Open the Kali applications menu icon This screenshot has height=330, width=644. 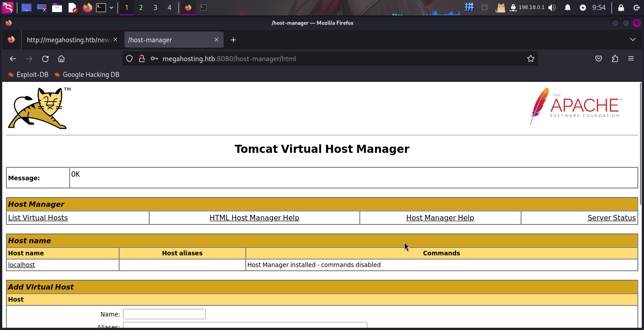click(x=8, y=7)
